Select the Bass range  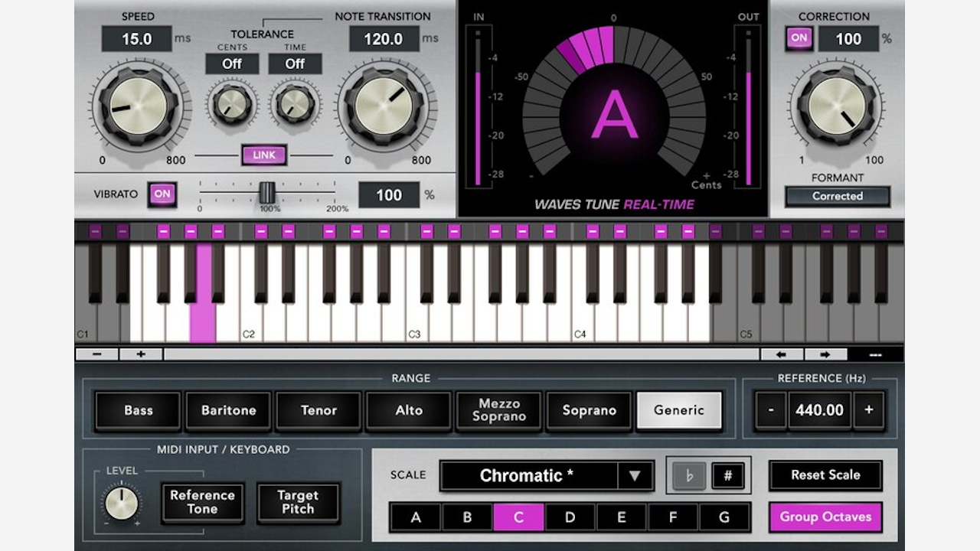click(x=138, y=410)
